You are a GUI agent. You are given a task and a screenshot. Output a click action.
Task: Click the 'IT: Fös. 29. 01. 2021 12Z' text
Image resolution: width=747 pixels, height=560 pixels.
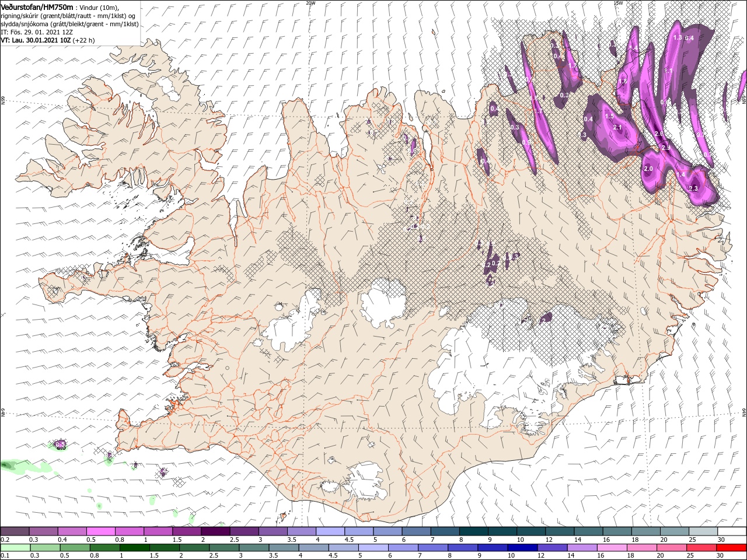tap(37, 32)
